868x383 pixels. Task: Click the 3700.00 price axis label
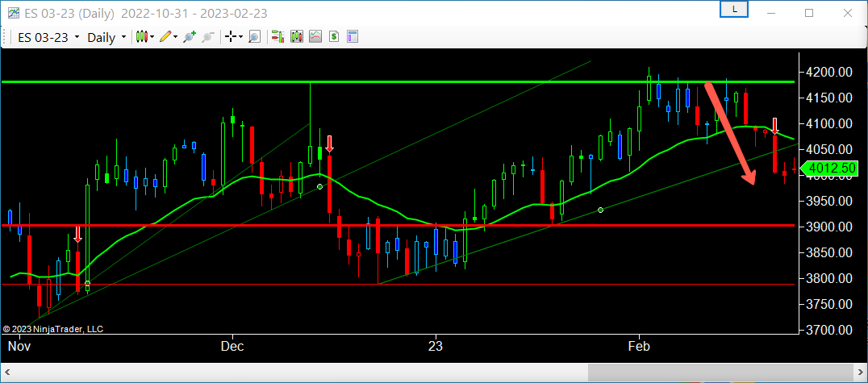(828, 330)
